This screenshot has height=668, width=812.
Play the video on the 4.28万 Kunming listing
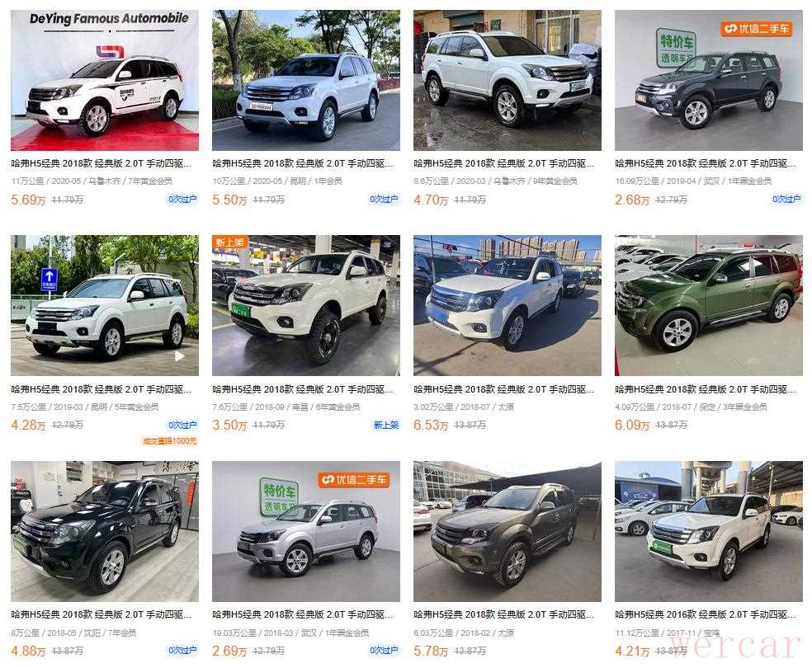click(179, 356)
